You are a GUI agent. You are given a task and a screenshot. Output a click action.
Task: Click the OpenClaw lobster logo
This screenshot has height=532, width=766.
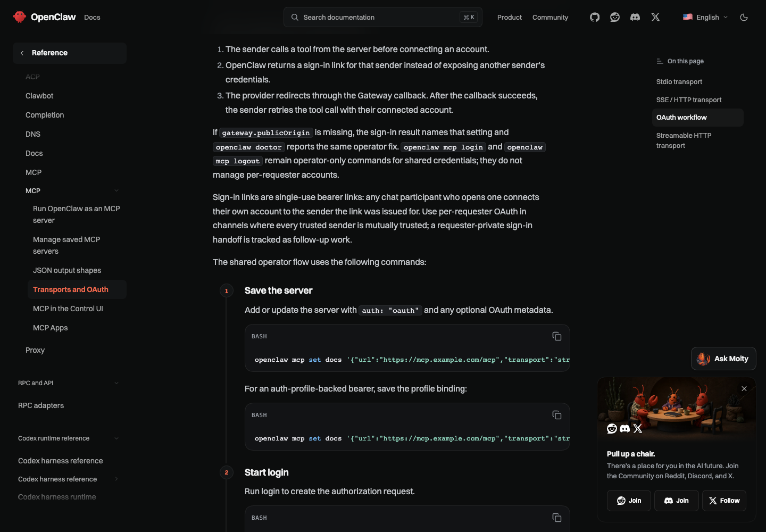click(20, 17)
